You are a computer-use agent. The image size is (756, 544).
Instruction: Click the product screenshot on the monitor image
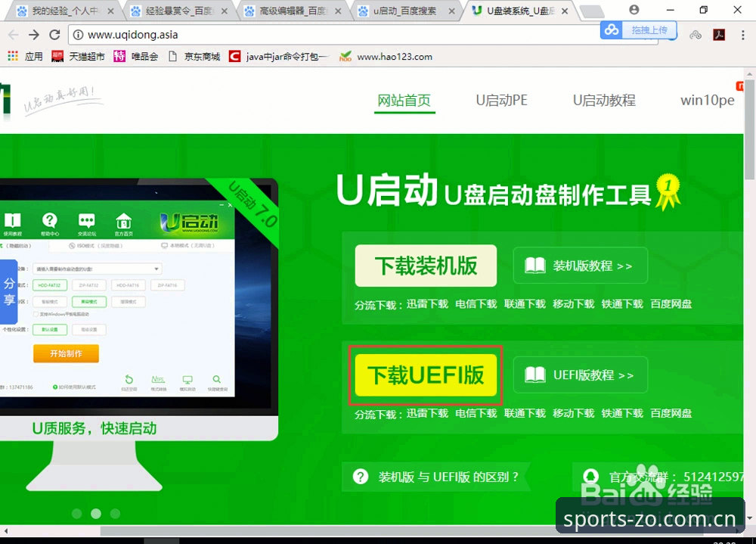point(117,298)
